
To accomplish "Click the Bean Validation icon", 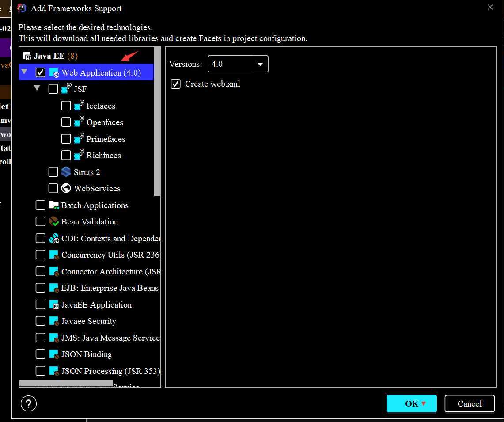I will (x=54, y=221).
